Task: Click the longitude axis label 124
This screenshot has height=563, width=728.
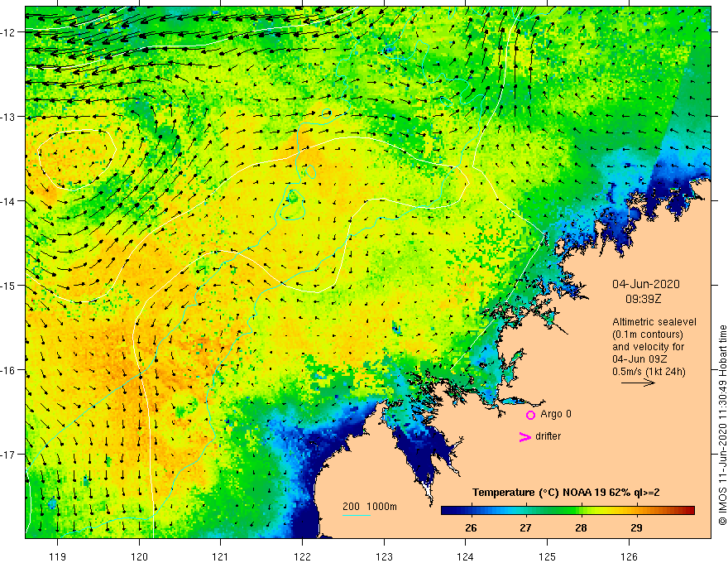Action: point(466,556)
